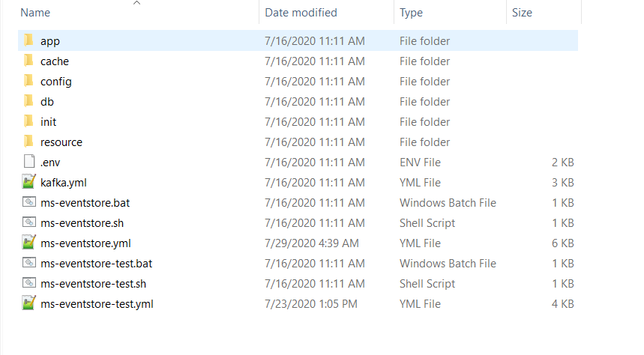Image resolution: width=644 pixels, height=355 pixels.
Task: Click the cache folder icon
Action: [x=28, y=61]
